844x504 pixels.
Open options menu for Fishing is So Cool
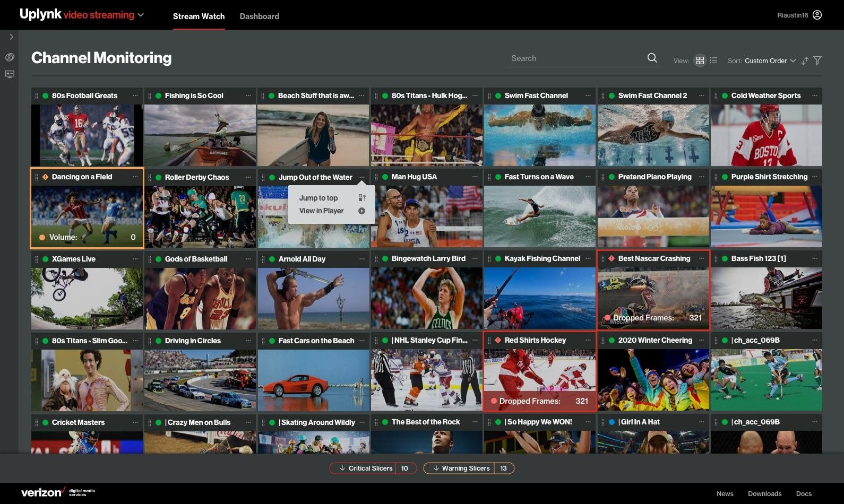[248, 95]
